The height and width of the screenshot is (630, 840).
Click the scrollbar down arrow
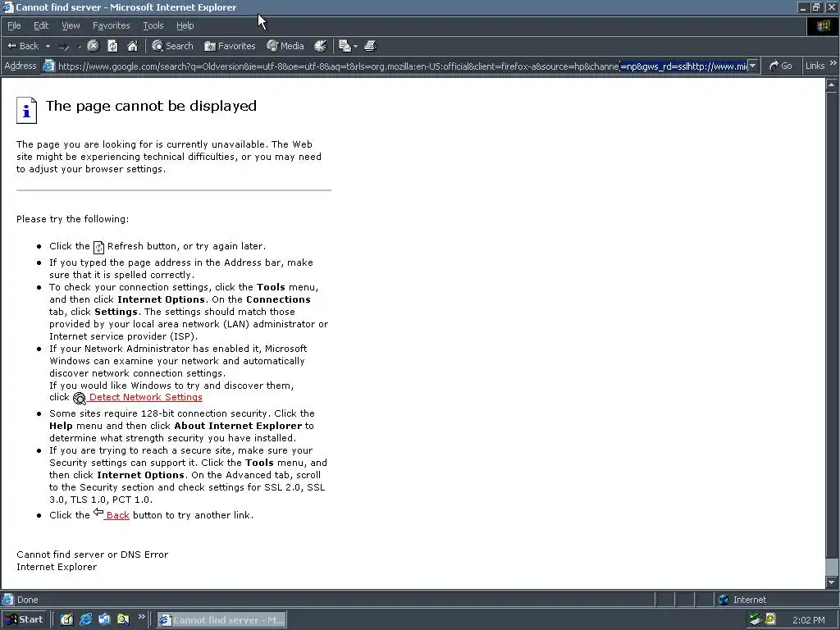click(x=832, y=582)
